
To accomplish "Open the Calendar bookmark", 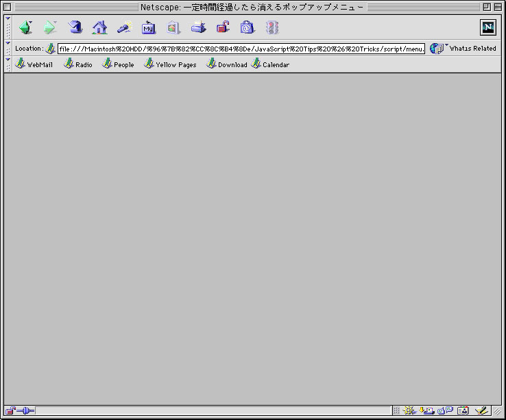I will click(x=269, y=64).
